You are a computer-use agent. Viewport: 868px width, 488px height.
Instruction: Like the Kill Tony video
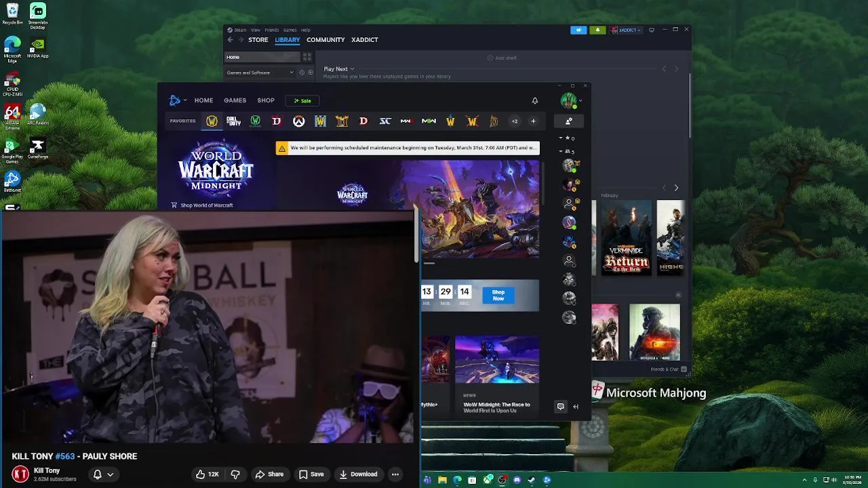(207, 474)
